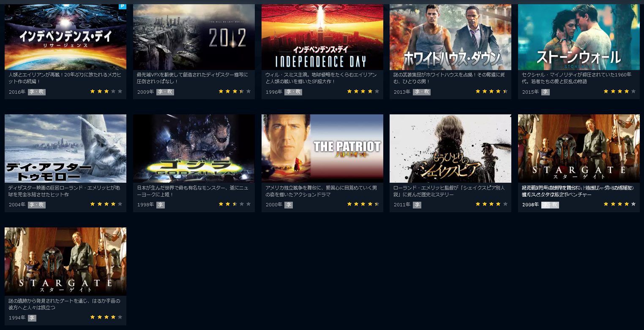This screenshot has height=330, width=644.
Task: Open The Day After Tomorrow poster
Action: [65, 149]
